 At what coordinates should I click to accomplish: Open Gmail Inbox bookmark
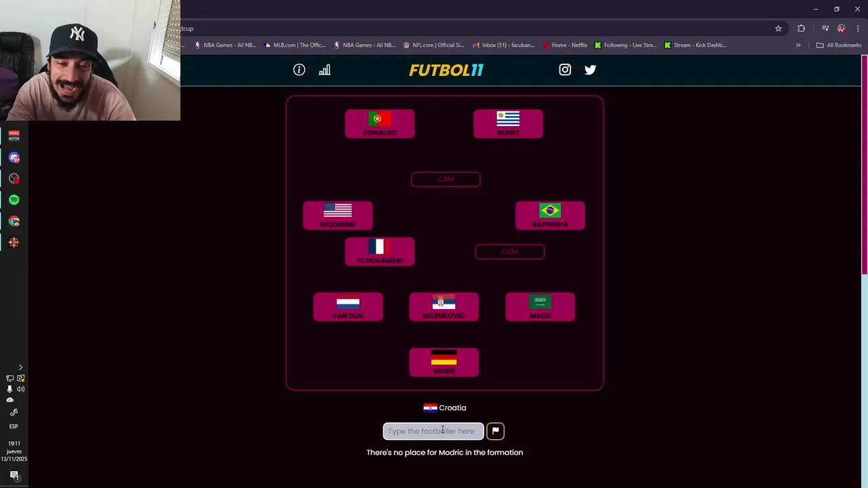[x=504, y=45]
